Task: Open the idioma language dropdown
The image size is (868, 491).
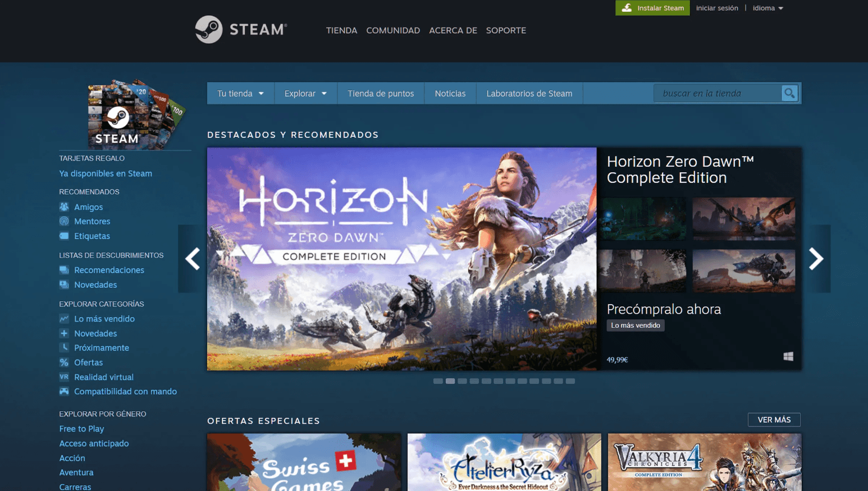Action: click(x=768, y=8)
